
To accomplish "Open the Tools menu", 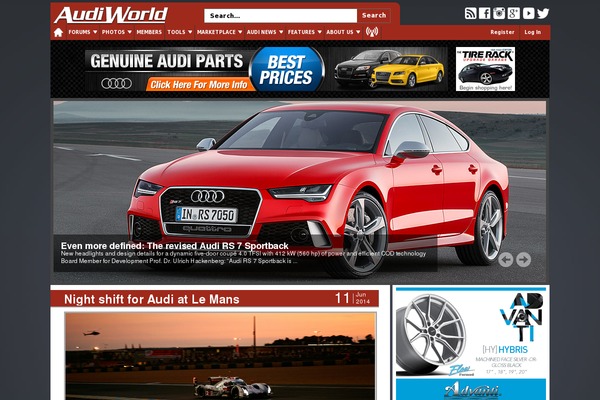I will (176, 32).
